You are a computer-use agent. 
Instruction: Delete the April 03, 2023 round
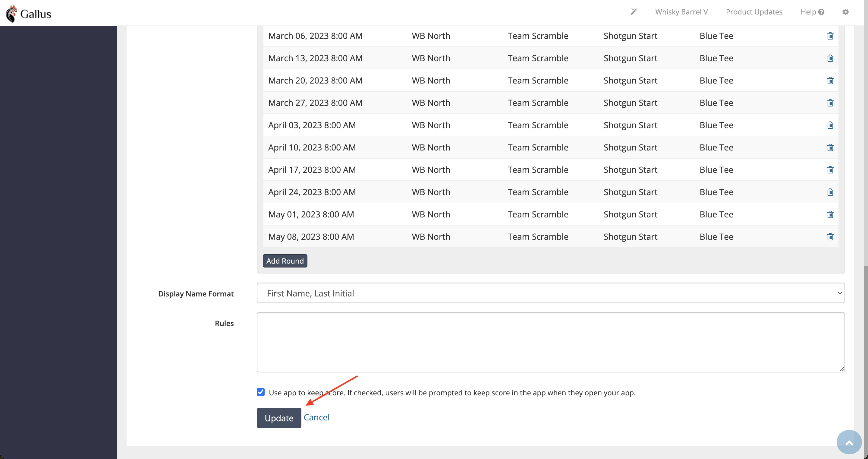830,125
